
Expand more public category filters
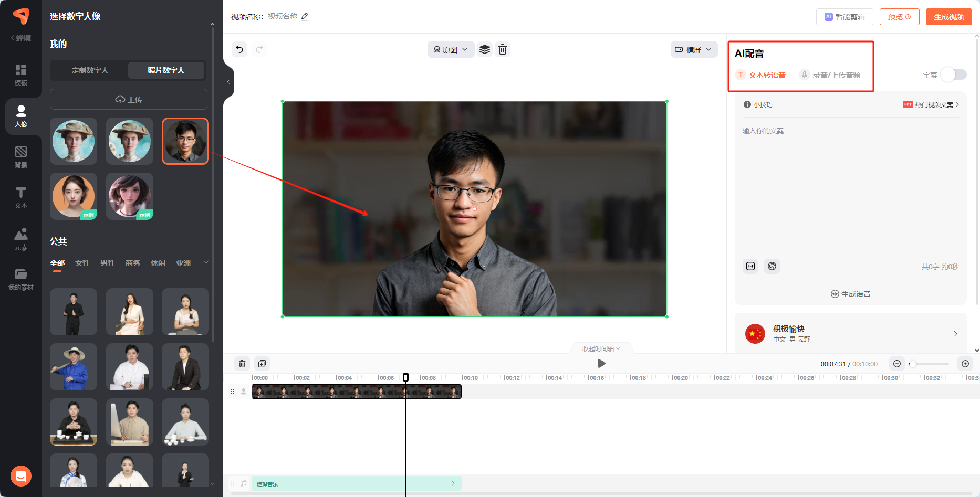206,262
